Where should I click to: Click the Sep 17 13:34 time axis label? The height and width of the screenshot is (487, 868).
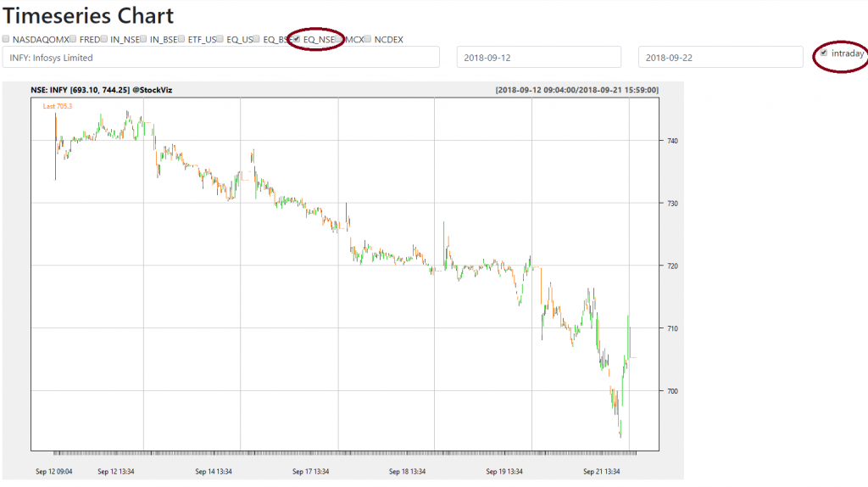tap(310, 471)
